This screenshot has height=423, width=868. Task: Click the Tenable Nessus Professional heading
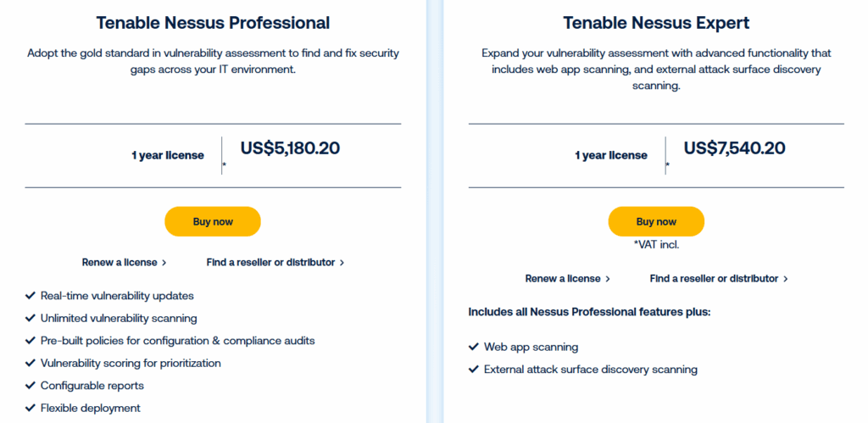pos(213,23)
